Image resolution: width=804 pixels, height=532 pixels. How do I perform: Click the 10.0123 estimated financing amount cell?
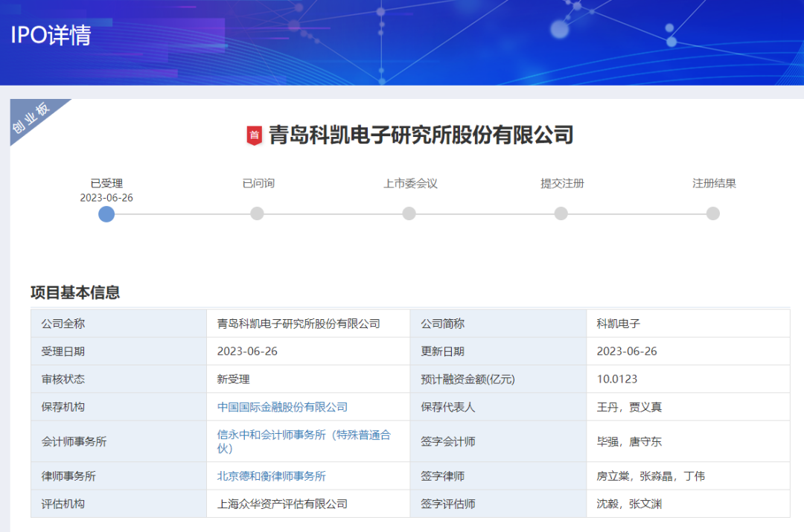616,379
